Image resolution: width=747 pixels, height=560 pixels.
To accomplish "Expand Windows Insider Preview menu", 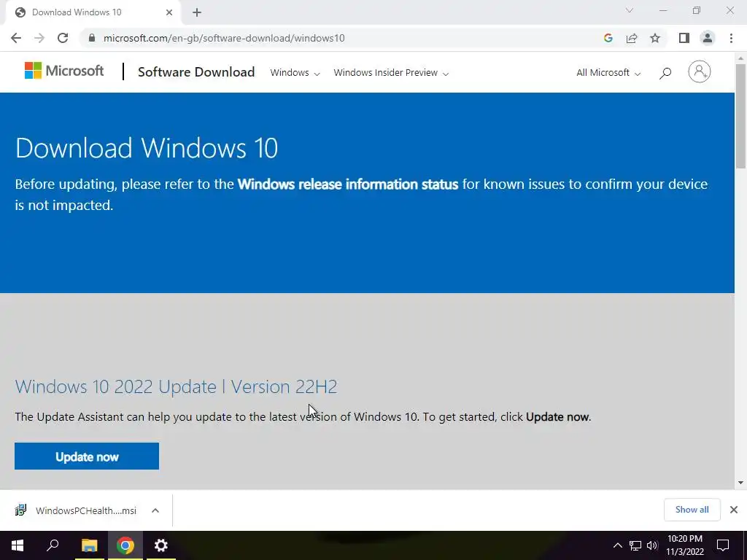I will click(391, 73).
